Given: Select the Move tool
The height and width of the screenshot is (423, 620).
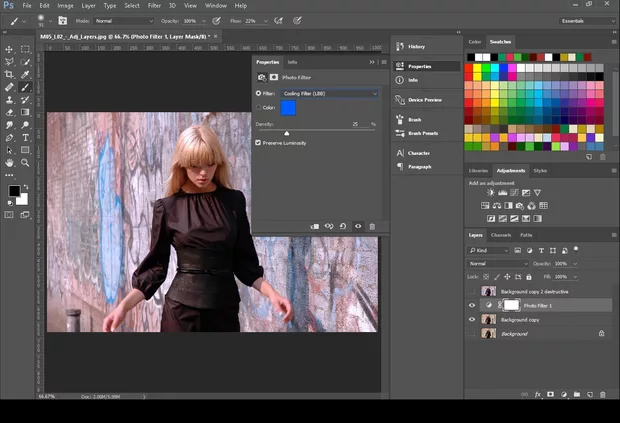Looking at the screenshot, I should click(10, 48).
